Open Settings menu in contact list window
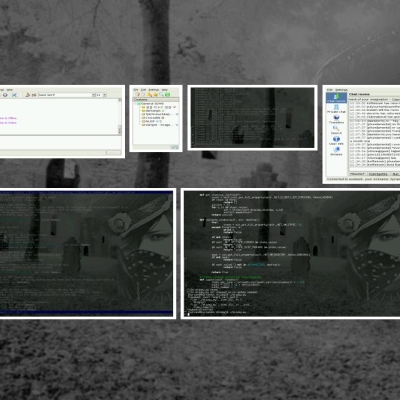Viewport: 400px width, 400px height. [154, 90]
